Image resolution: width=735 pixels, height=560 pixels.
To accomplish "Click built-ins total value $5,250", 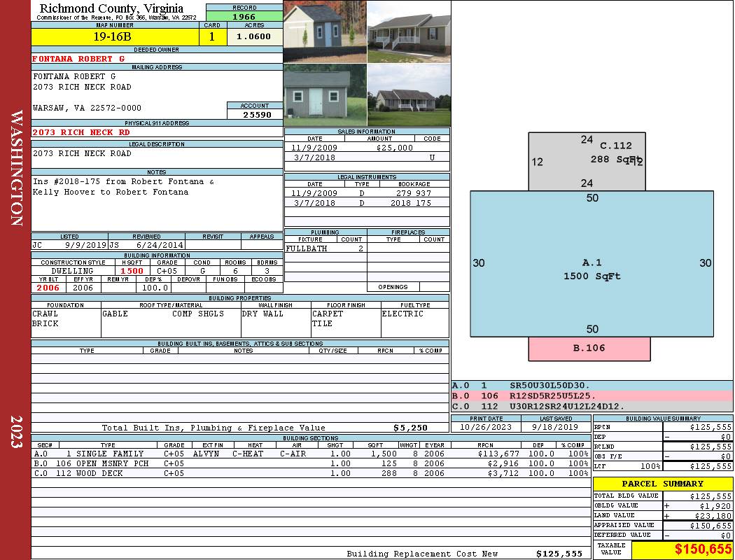I will click(410, 428).
